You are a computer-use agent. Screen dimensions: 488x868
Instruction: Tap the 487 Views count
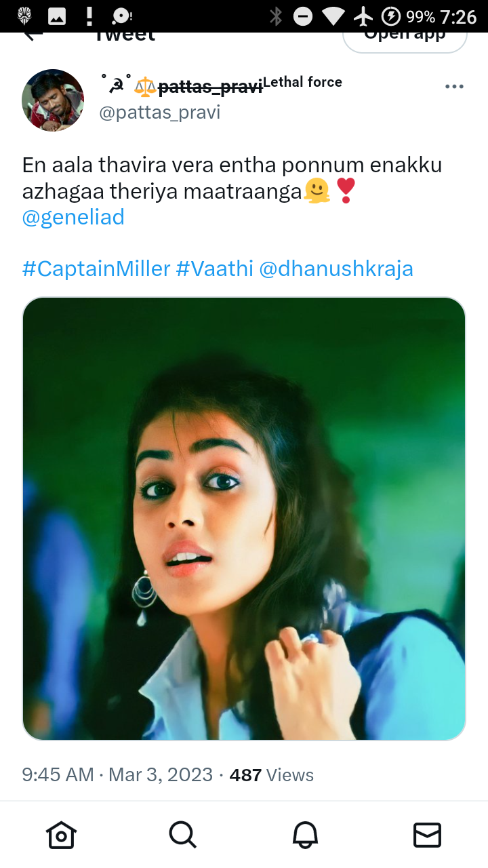pos(272,775)
